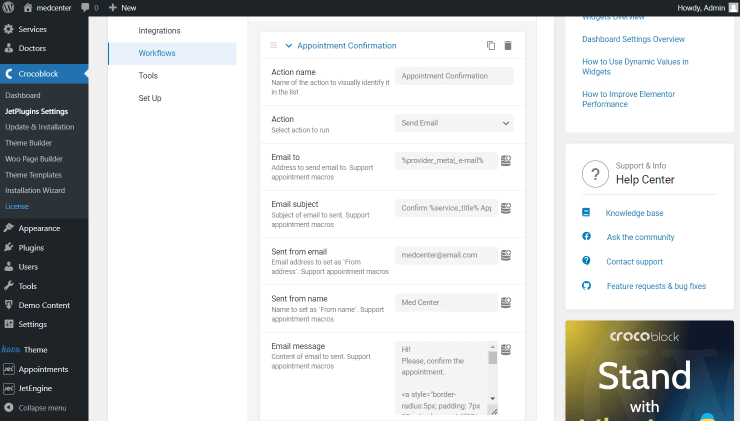Open the medcenter site home icon
This screenshot has height=421, width=740.
coord(28,8)
